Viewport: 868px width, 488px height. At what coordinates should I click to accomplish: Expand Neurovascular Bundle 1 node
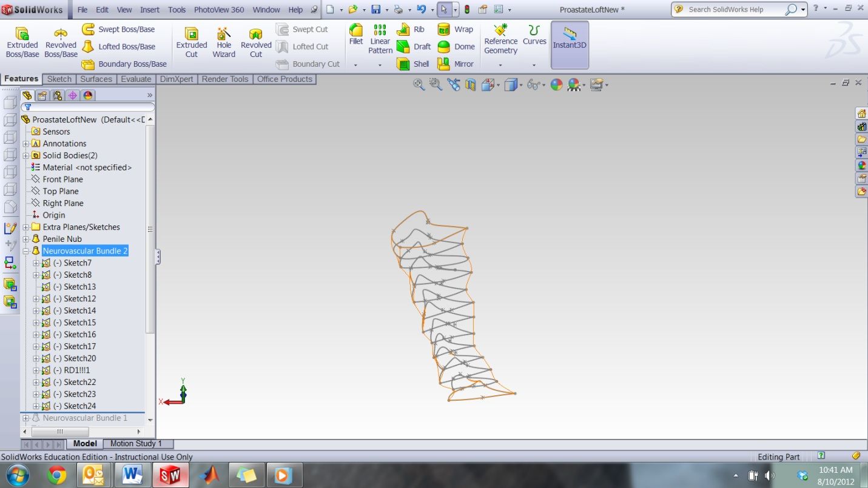coord(26,418)
